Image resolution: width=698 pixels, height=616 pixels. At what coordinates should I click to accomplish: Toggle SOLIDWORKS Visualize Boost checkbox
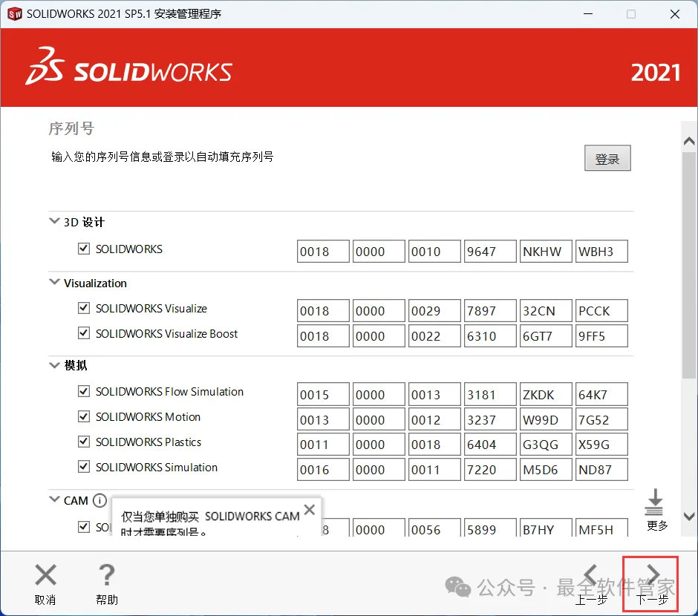tap(84, 333)
